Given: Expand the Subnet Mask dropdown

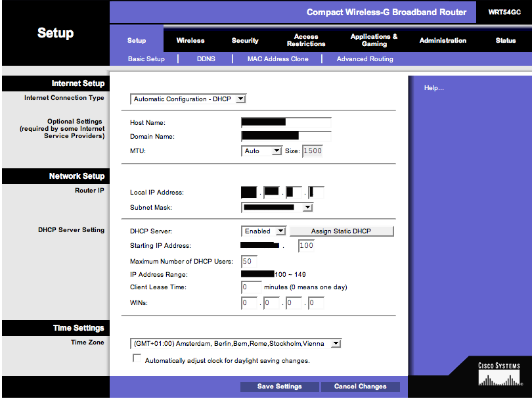Looking at the screenshot, I should tap(277, 208).
